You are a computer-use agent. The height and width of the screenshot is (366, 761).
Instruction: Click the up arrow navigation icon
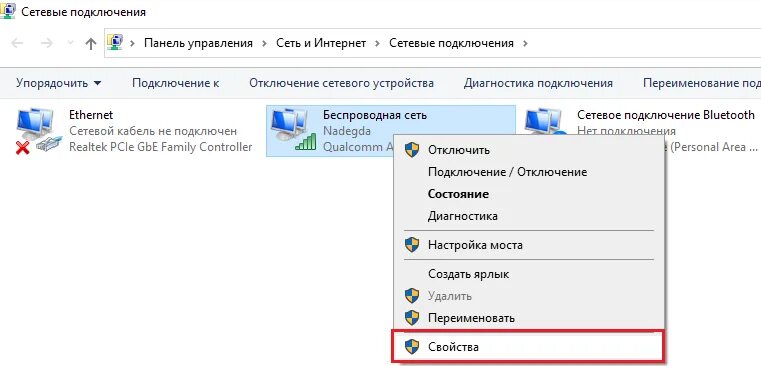(91, 44)
